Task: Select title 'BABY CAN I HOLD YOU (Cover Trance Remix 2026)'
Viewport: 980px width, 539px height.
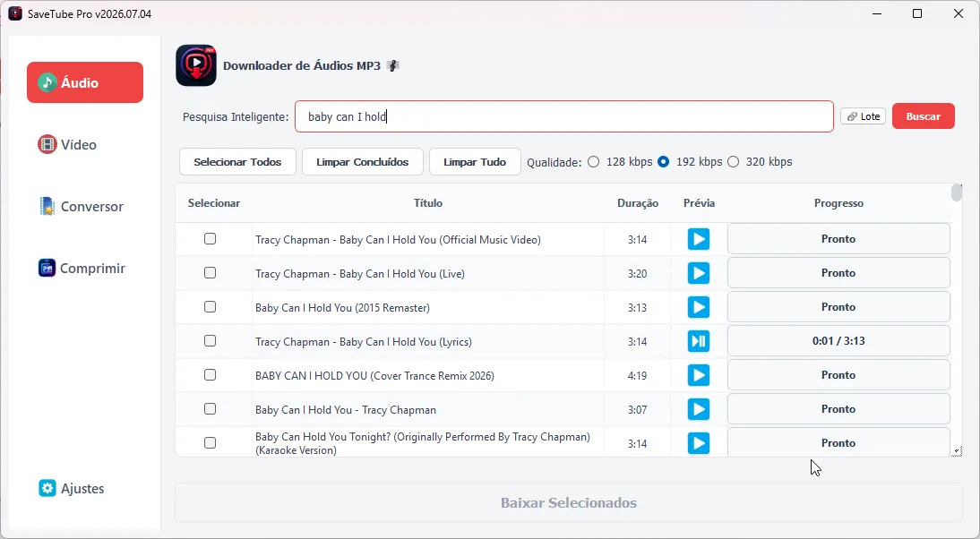Action: point(374,375)
